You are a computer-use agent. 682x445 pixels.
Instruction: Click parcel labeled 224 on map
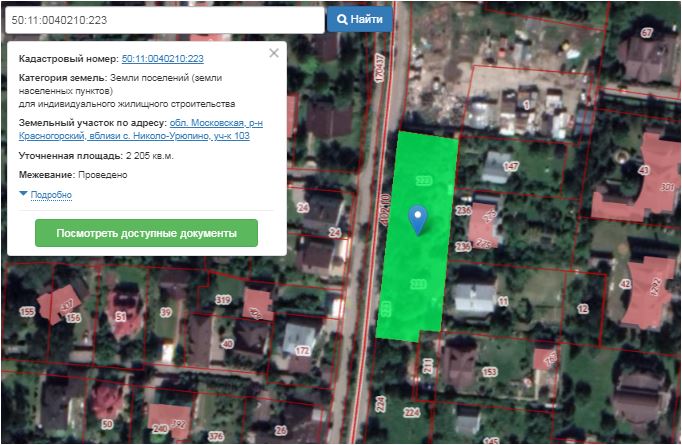click(x=411, y=411)
